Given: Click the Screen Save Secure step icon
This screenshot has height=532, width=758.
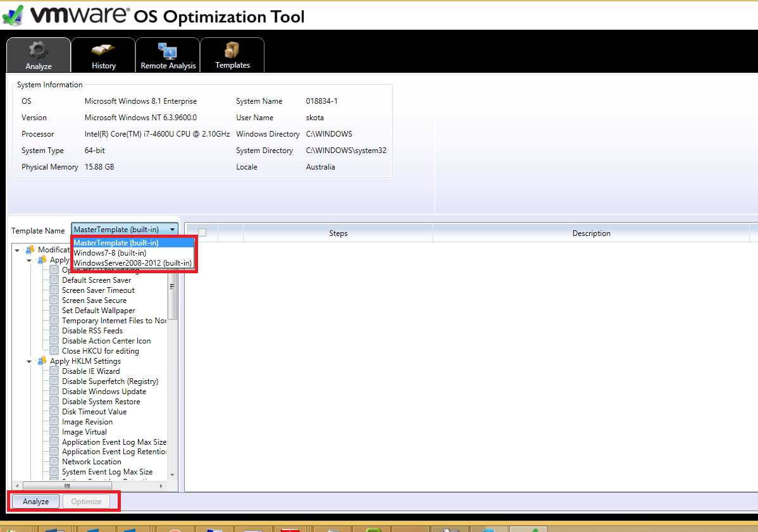Looking at the screenshot, I should (x=54, y=300).
